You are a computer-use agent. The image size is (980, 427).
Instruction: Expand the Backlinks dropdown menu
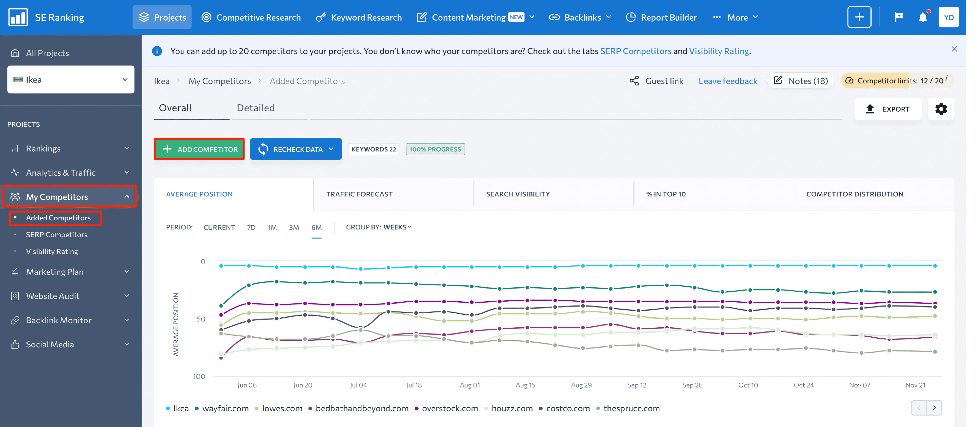(x=580, y=17)
